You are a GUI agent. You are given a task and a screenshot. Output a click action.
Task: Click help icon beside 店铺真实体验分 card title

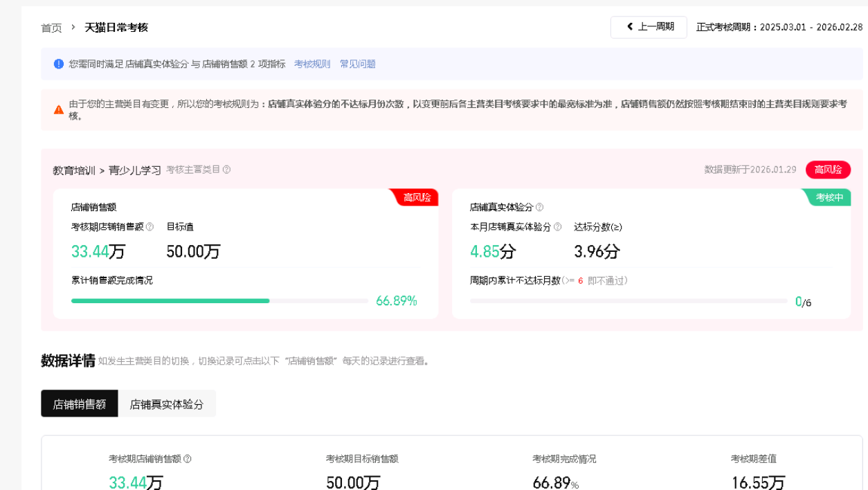click(539, 207)
